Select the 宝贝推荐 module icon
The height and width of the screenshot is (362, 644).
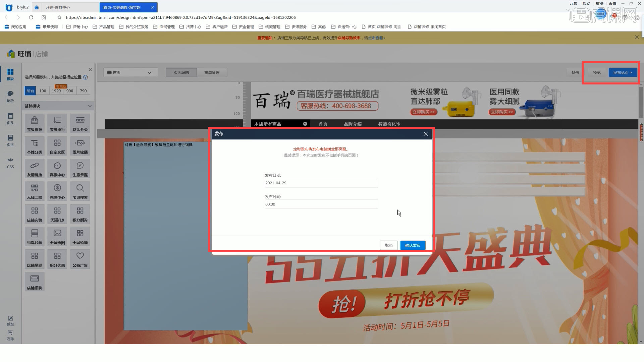tap(35, 123)
